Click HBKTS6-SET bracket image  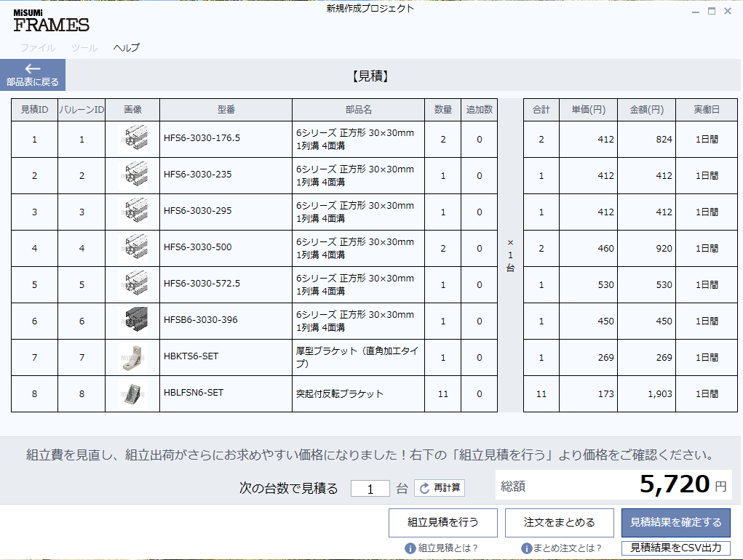pyautogui.click(x=132, y=357)
